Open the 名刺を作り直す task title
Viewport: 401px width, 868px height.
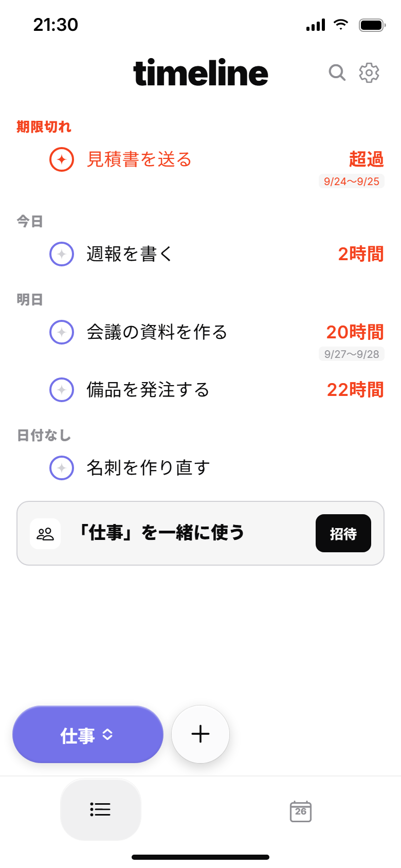[x=148, y=468]
